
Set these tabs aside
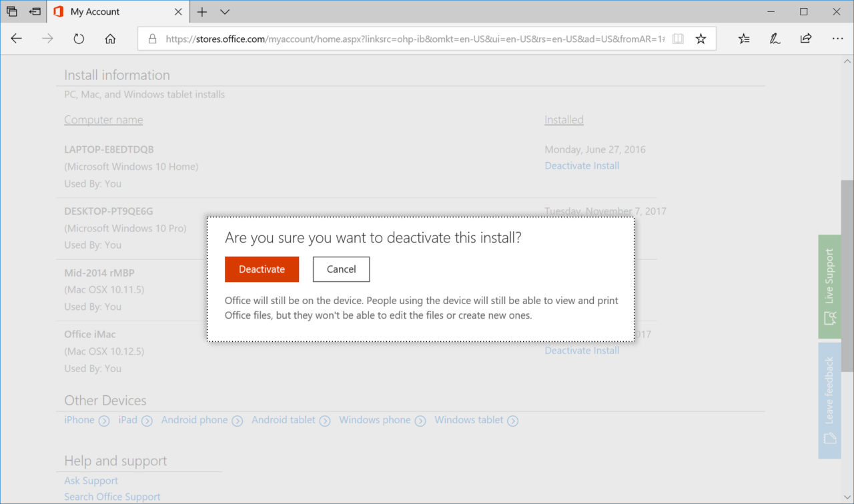35,11
